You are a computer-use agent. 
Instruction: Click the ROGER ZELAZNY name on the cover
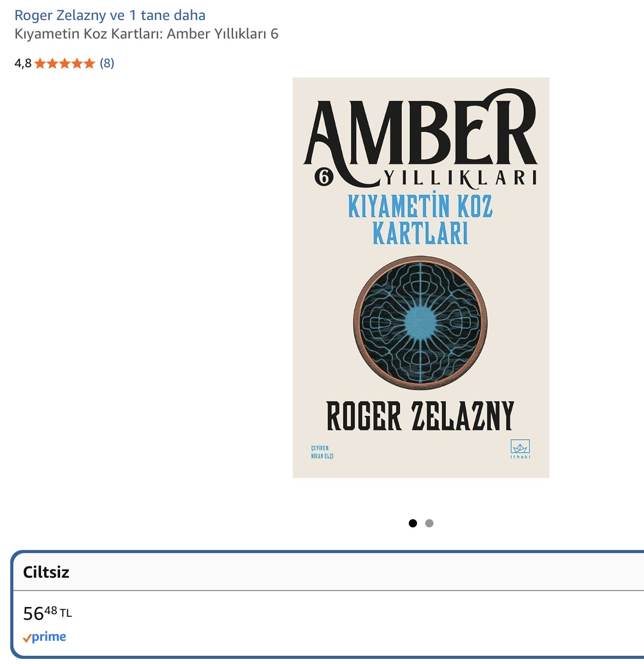pyautogui.click(x=420, y=416)
